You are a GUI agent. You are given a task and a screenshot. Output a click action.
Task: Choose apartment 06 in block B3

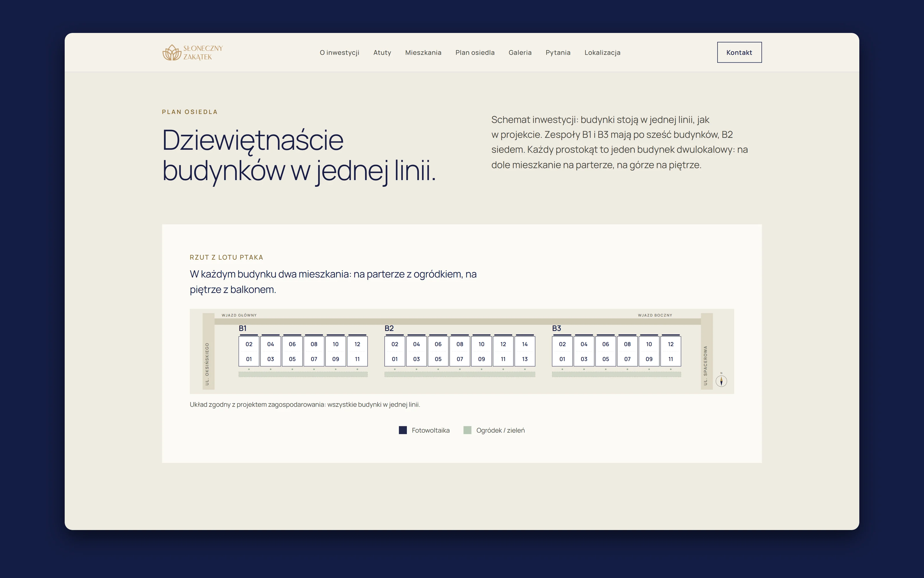[606, 344]
